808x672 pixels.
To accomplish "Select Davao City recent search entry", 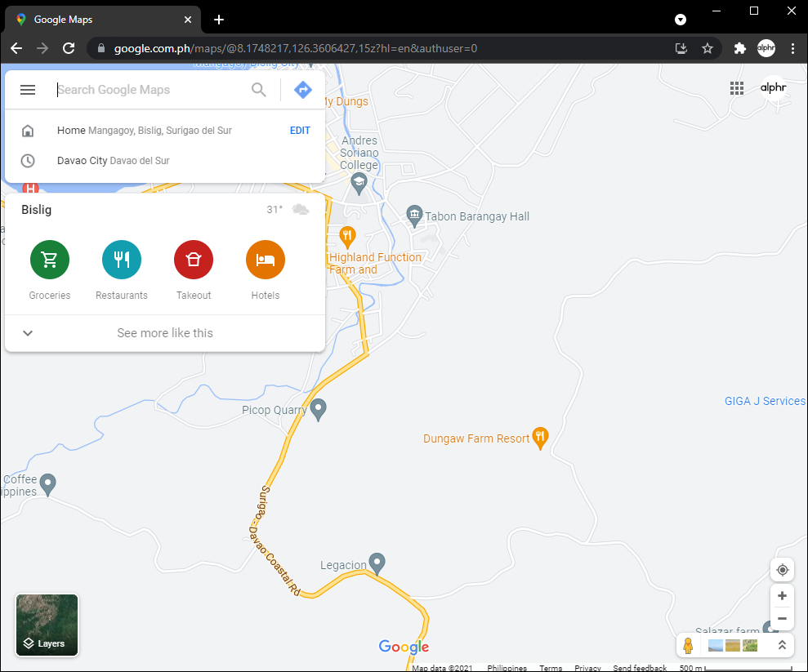I will (165, 161).
